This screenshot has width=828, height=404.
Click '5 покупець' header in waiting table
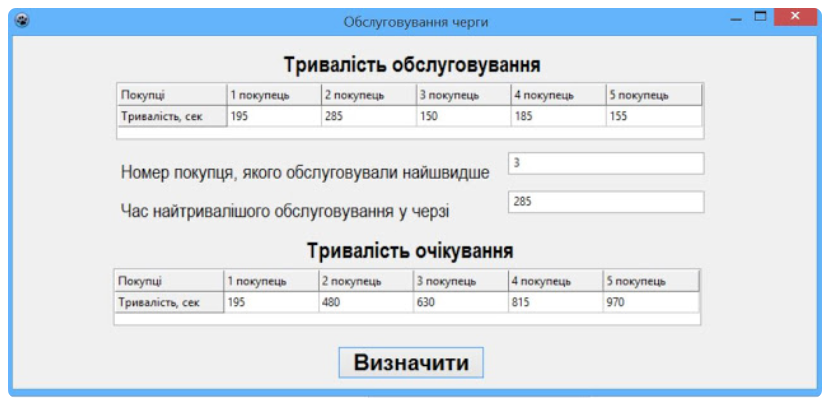651,281
